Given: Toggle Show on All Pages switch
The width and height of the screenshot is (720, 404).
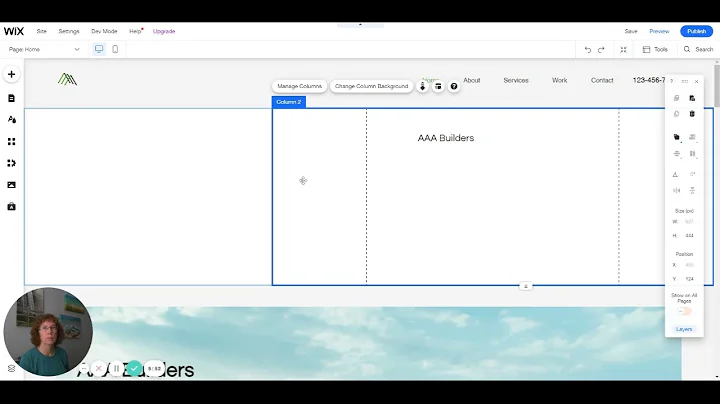Looking at the screenshot, I should [x=684, y=312].
